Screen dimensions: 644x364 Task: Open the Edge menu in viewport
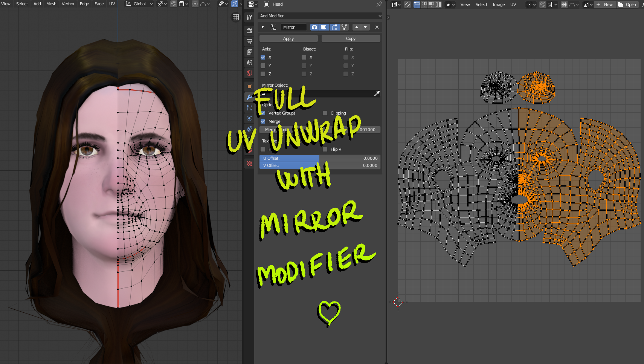tap(84, 4)
